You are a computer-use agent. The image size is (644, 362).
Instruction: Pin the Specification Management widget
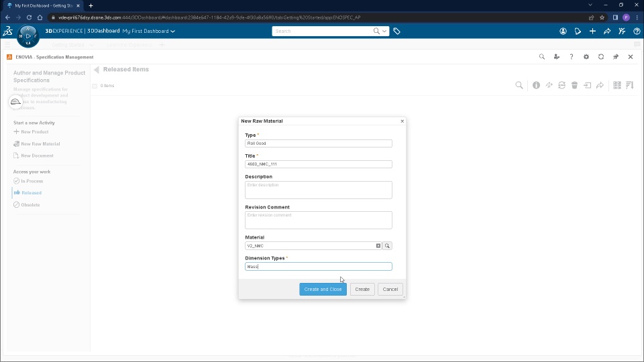(x=616, y=57)
